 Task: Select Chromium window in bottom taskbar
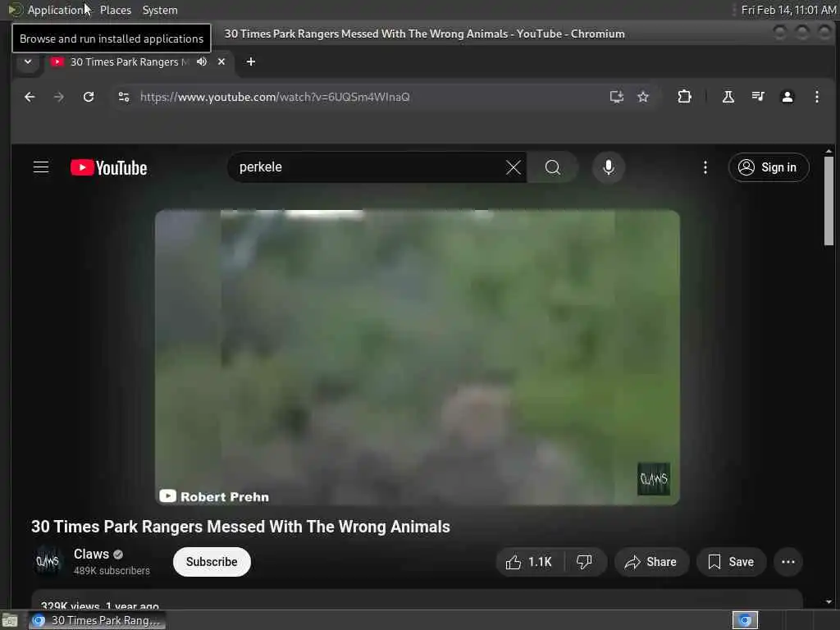[97, 620]
